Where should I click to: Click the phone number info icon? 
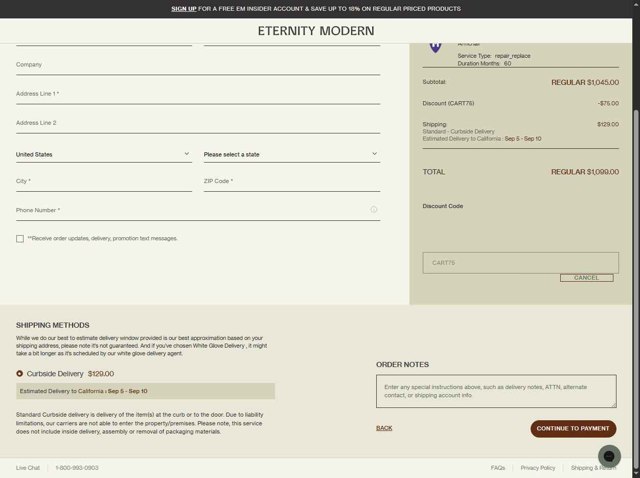373,209
